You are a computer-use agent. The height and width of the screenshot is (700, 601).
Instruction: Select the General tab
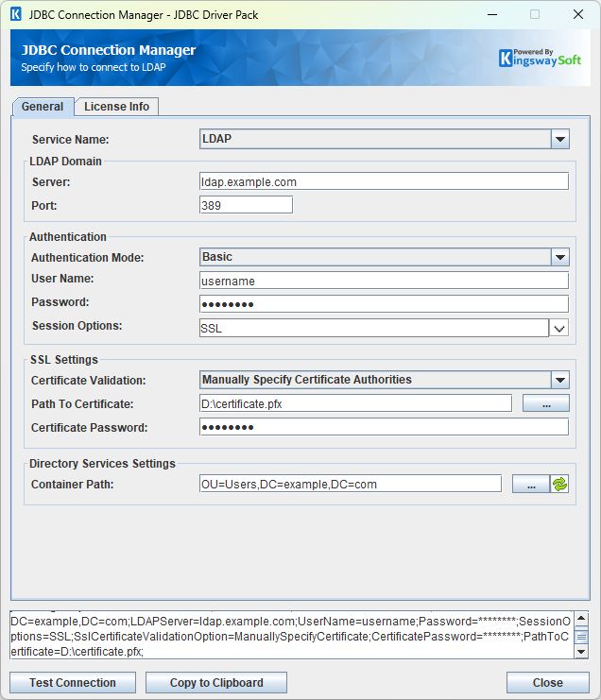(43, 107)
